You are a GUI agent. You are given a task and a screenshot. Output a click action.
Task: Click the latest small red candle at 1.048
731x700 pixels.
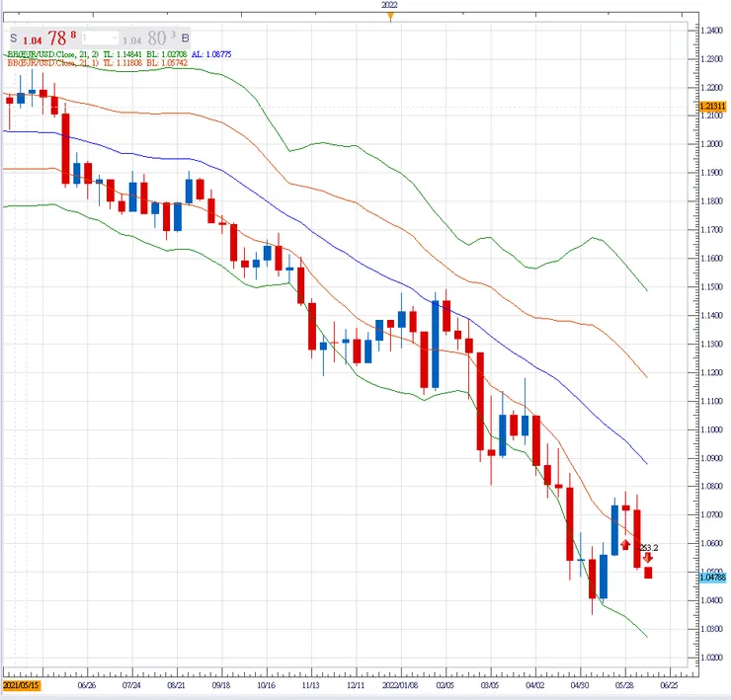[x=648, y=573]
